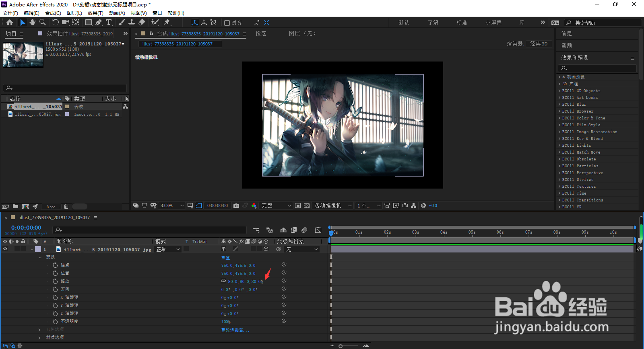Switch to the 小屏幕 workspace

click(x=493, y=23)
